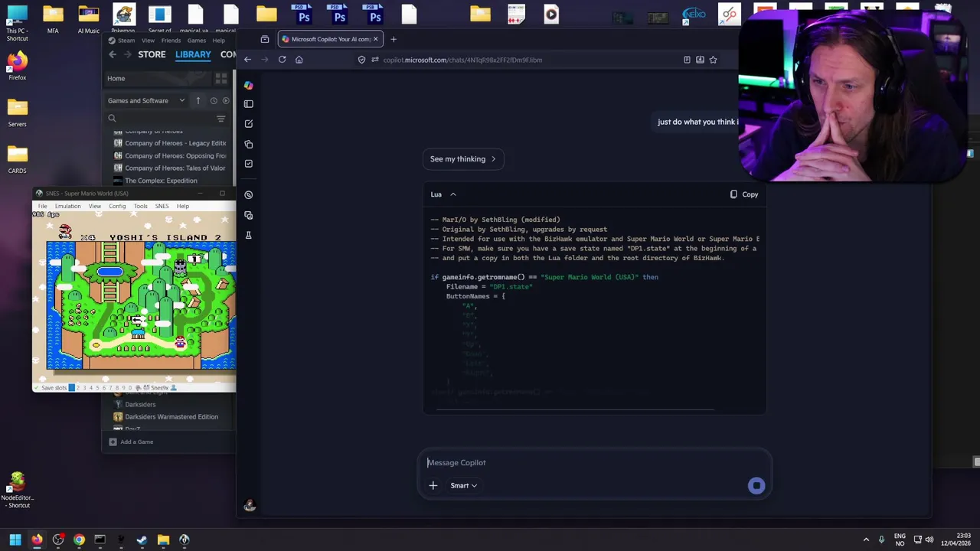This screenshot has height=551, width=980.
Task: Open Servers folder on desktop
Action: [x=17, y=112]
